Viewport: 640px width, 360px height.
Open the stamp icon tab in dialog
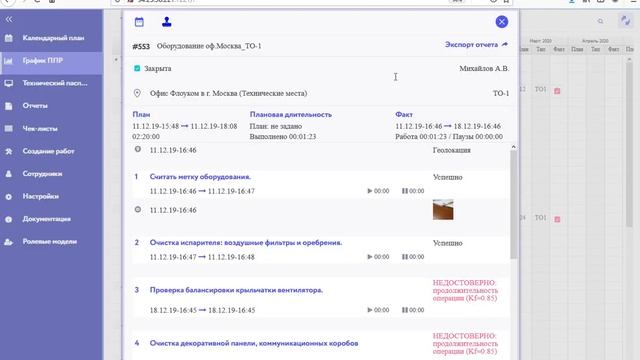click(x=167, y=22)
